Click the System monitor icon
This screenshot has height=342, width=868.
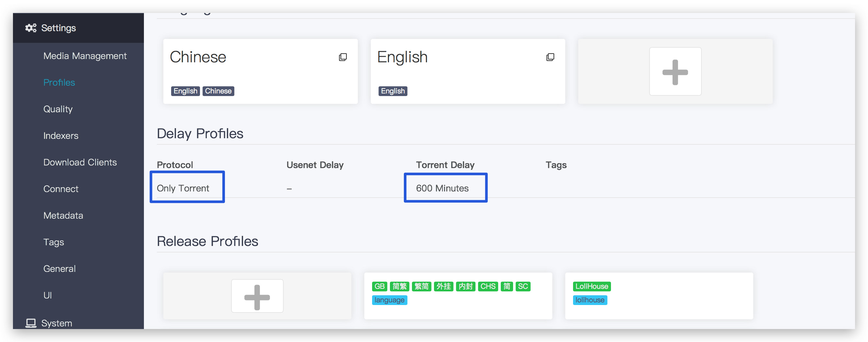pos(31,323)
